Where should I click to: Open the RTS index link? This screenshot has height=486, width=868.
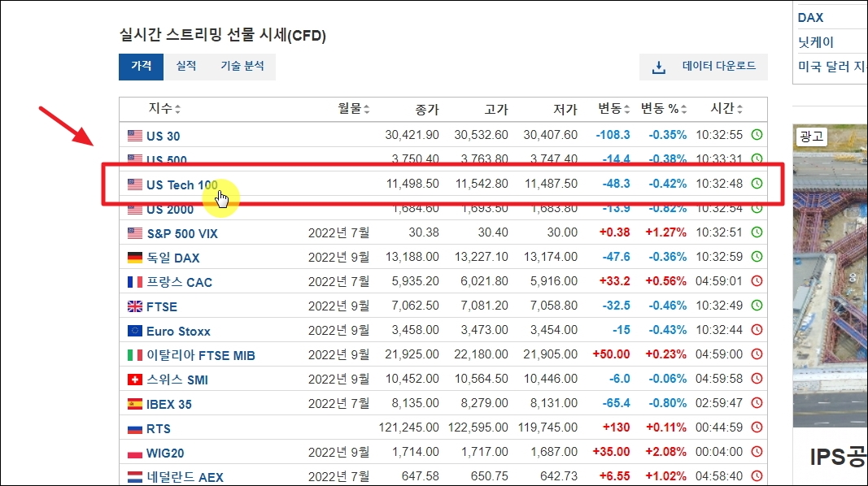click(x=159, y=428)
